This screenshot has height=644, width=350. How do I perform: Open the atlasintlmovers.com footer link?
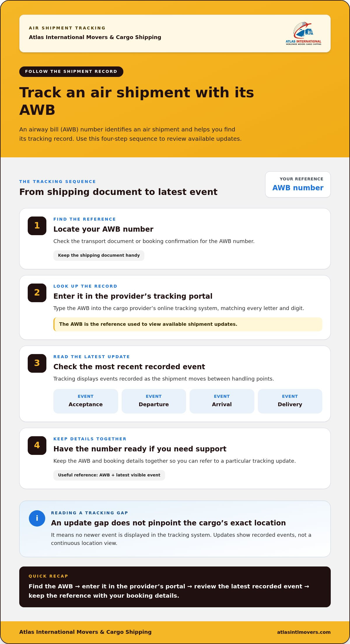pyautogui.click(x=304, y=632)
